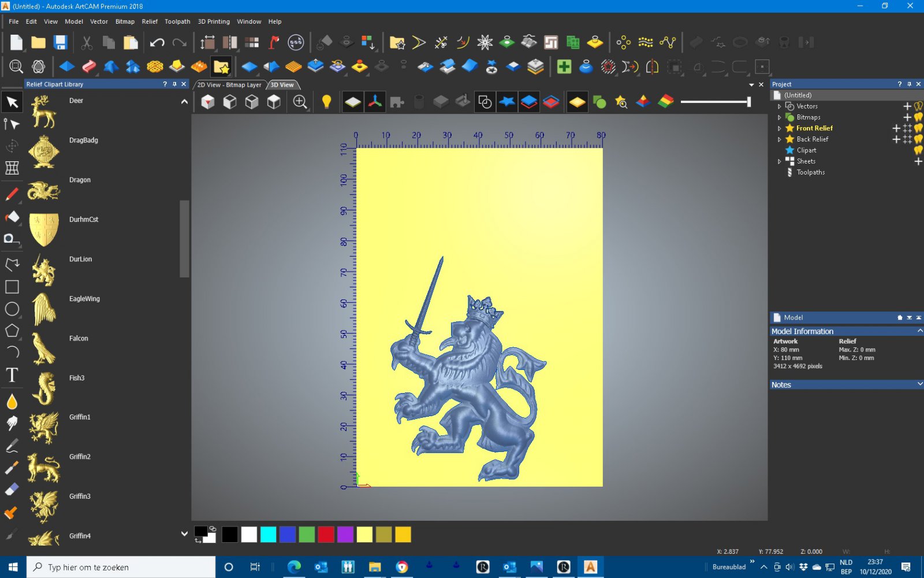Open the Vector menu
This screenshot has width=924, height=578.
click(x=99, y=21)
